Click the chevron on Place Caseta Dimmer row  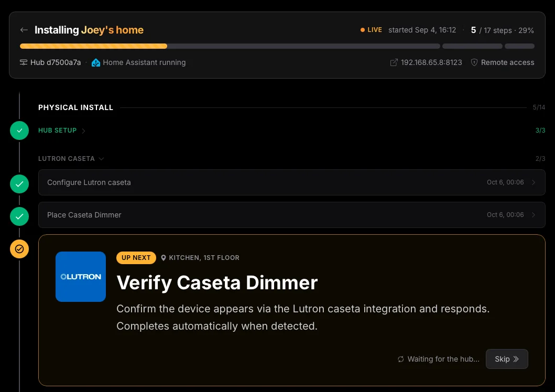534,215
